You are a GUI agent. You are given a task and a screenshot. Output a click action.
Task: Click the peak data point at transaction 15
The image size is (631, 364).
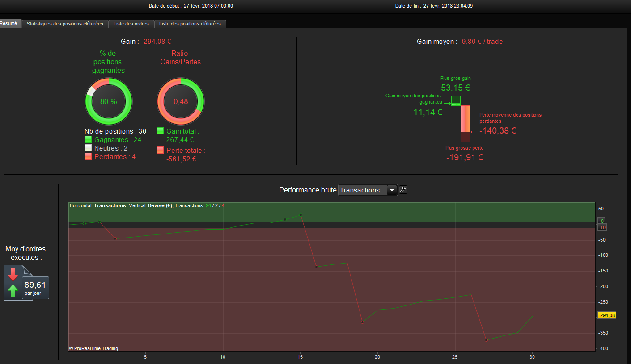point(301,215)
